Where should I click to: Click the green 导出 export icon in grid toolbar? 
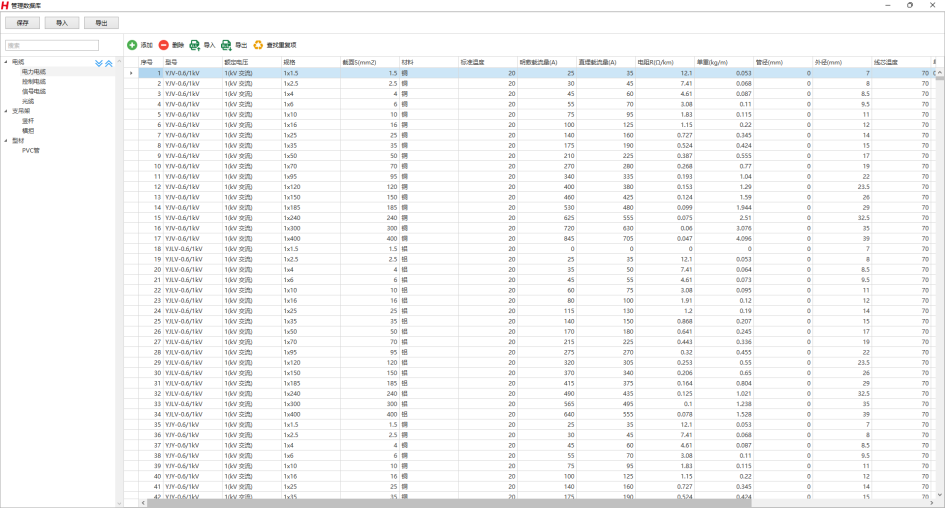[x=227, y=45]
